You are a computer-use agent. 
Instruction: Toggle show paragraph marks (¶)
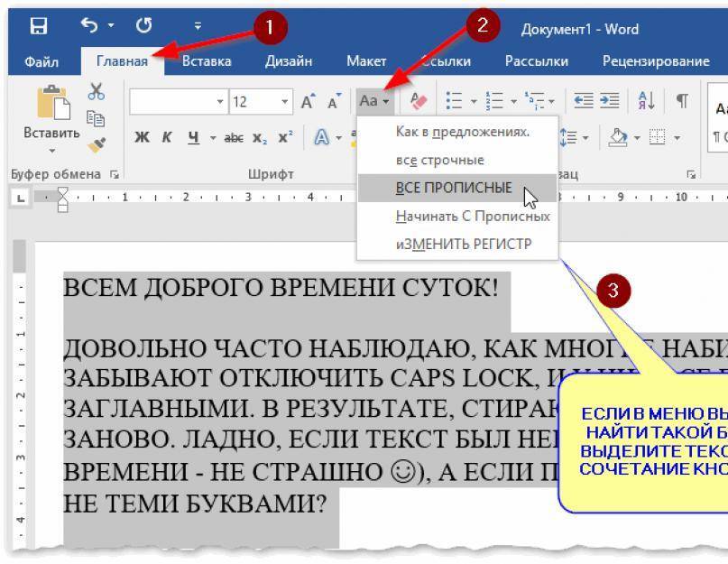[x=682, y=101]
